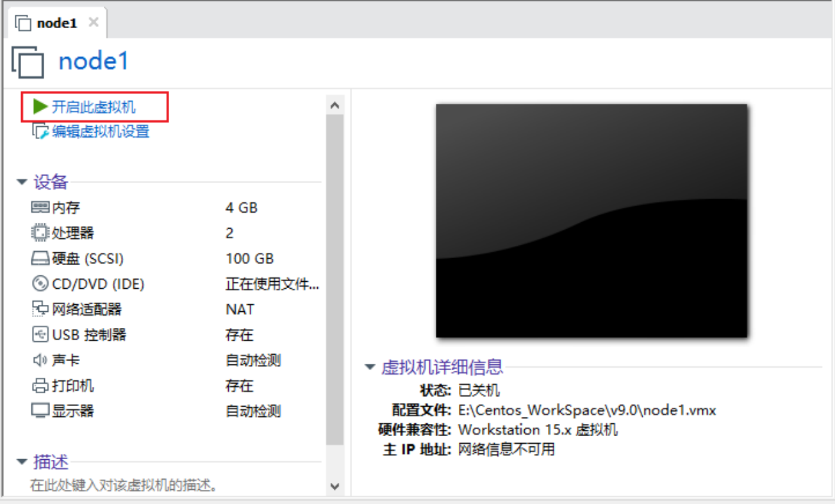Click the left panel vertical scrollbar thumb
The height and width of the screenshot is (504, 835).
[335, 280]
